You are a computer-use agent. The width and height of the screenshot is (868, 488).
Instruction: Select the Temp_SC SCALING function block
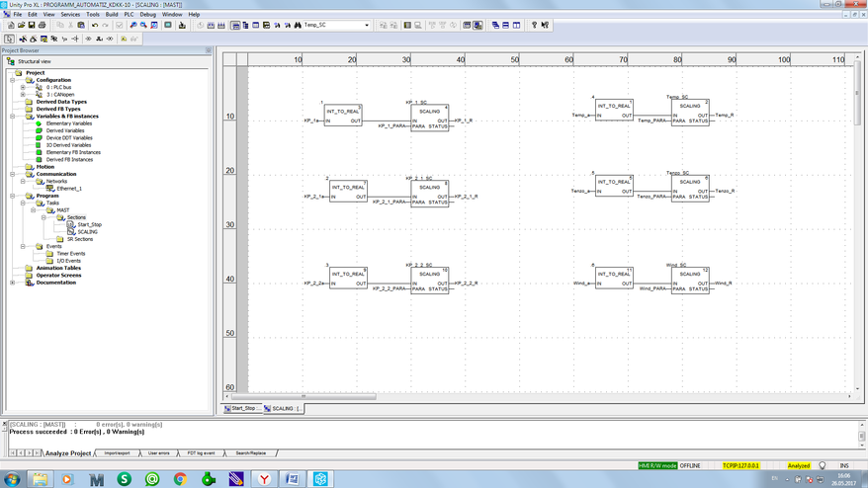(x=690, y=113)
